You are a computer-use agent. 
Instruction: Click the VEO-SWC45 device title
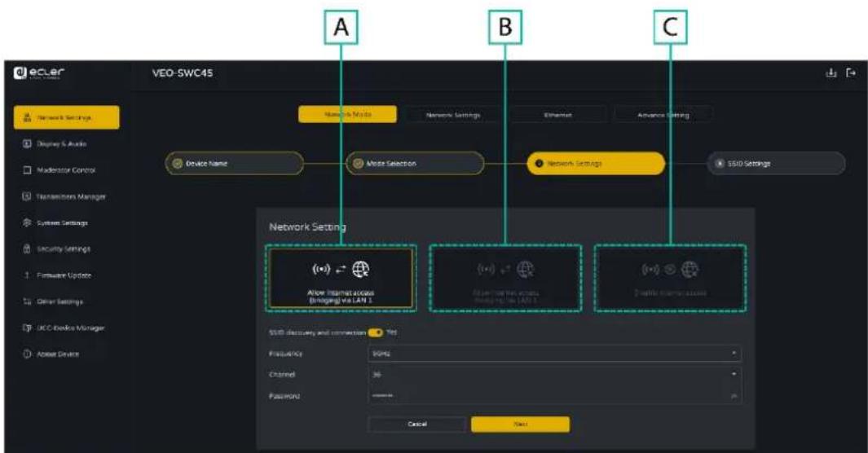[x=183, y=73]
